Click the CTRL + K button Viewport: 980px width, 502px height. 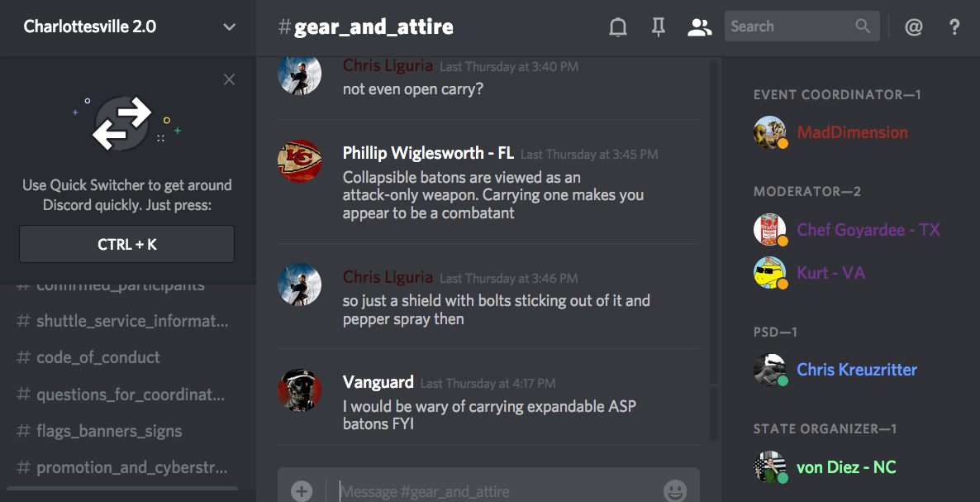pyautogui.click(x=127, y=244)
